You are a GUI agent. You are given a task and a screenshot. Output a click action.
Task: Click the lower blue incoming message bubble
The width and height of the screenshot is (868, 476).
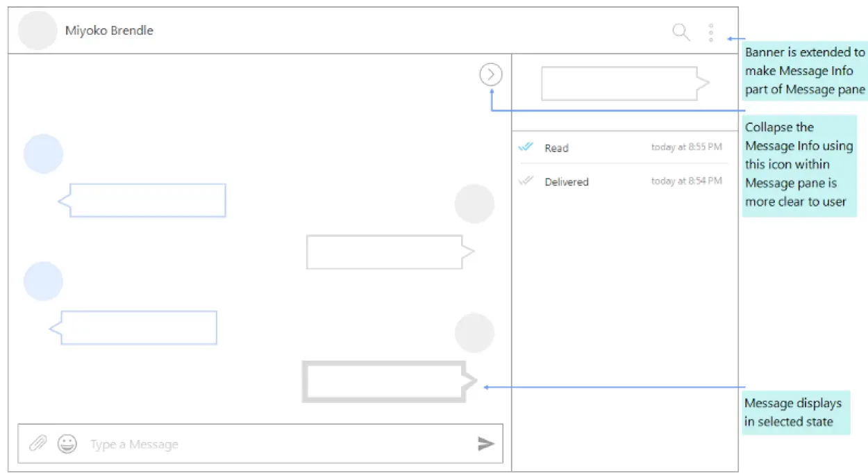pos(137,327)
